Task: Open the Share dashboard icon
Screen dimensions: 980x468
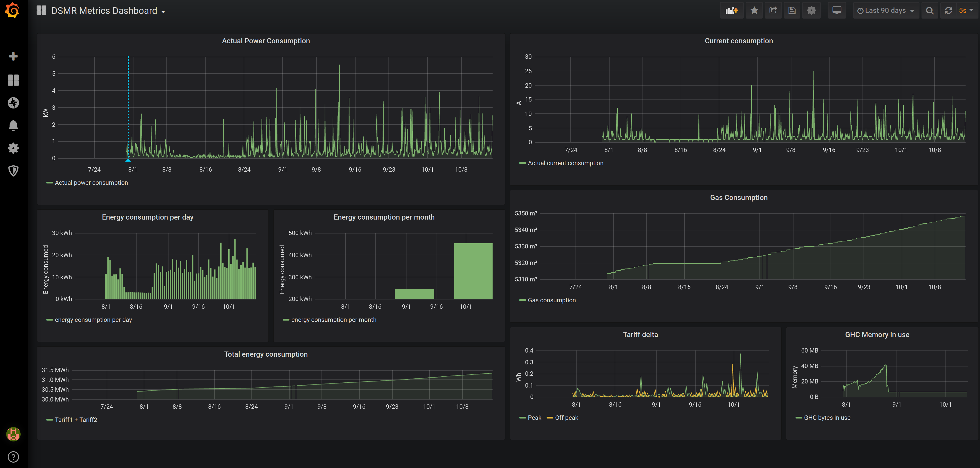Action: coord(773,11)
